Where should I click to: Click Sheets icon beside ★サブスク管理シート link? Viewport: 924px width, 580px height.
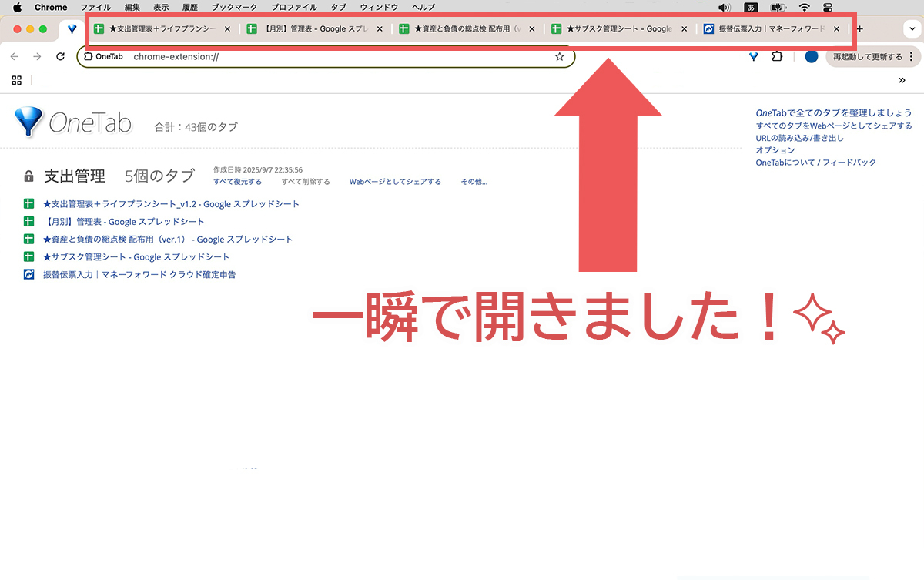(29, 257)
